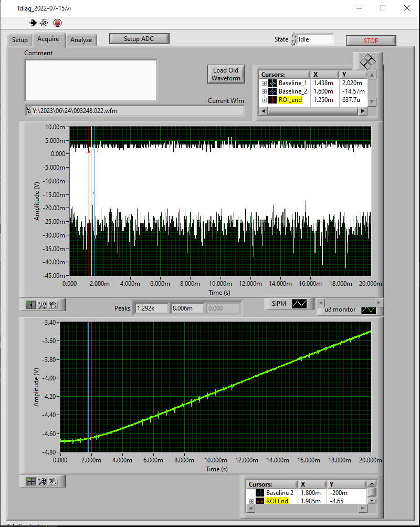Select zoom tool under upper graph
The image size is (420, 527).
[x=43, y=304]
